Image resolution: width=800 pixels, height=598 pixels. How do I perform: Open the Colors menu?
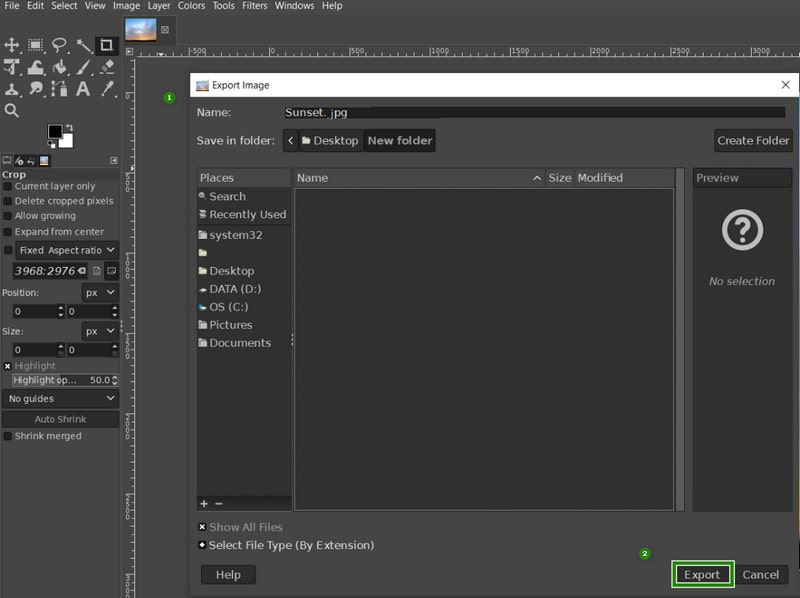pos(191,6)
